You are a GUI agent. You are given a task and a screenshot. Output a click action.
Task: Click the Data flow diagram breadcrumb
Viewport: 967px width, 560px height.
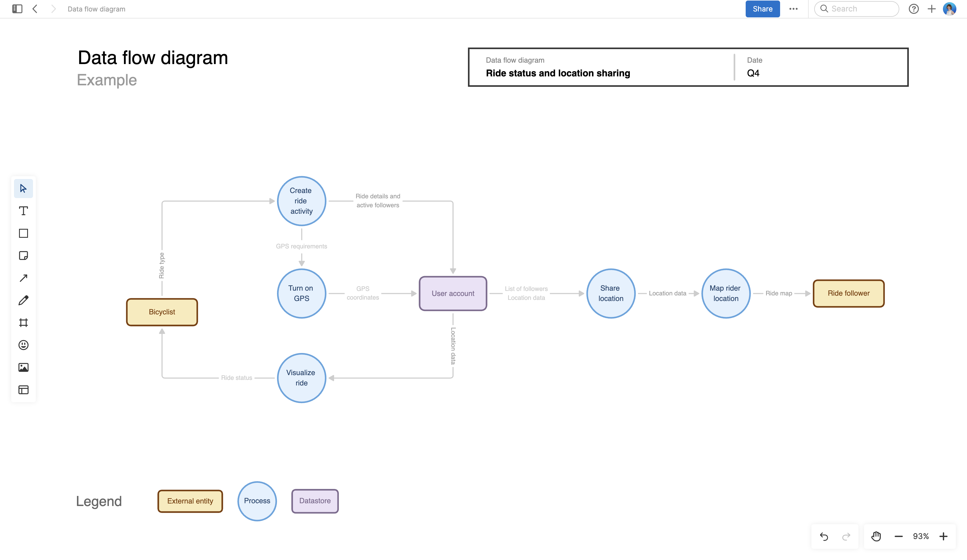click(96, 8)
